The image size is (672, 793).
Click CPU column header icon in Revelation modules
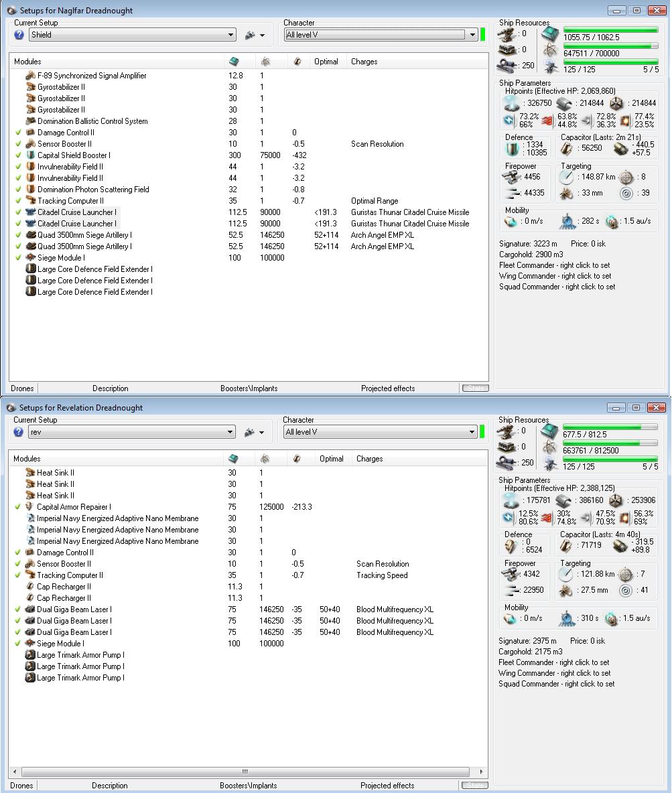(233, 458)
